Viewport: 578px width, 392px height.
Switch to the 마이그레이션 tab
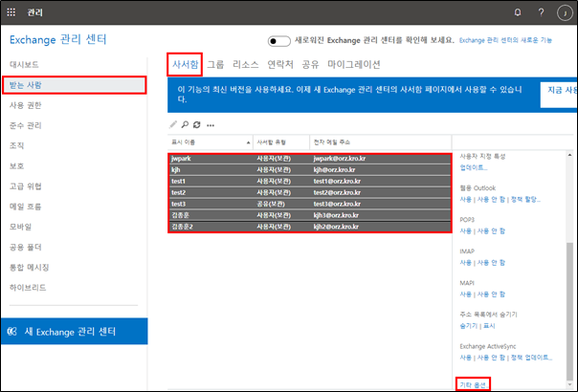point(354,64)
